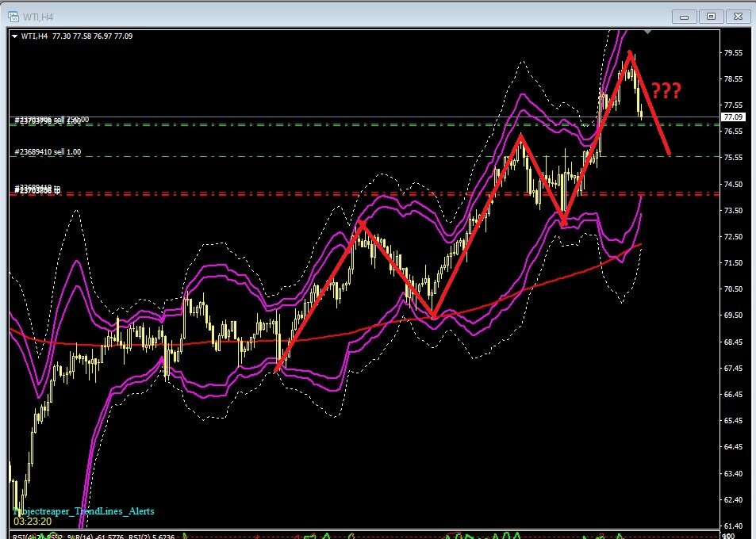Click the 70.50 price scale label
Image resolution: width=756 pixels, height=539 pixels.
733,289
